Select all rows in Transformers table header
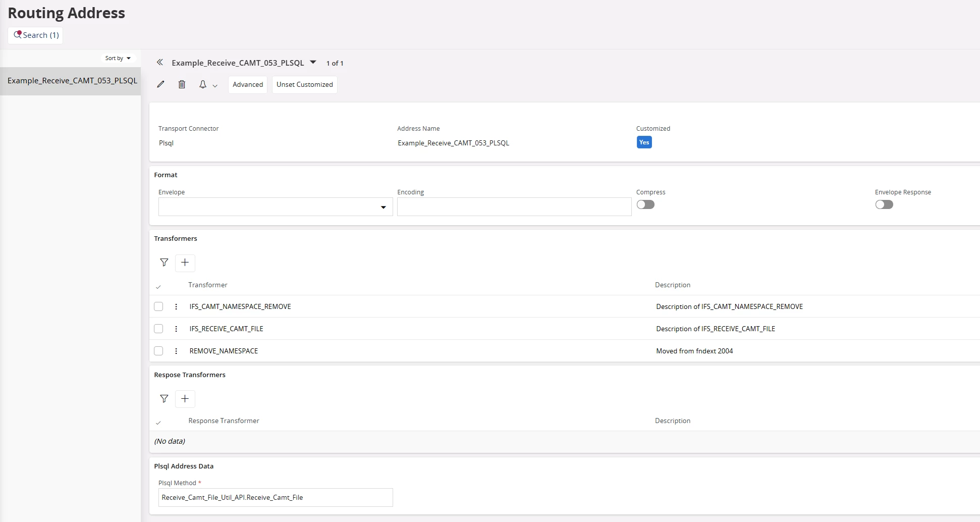The image size is (980, 522). [158, 286]
